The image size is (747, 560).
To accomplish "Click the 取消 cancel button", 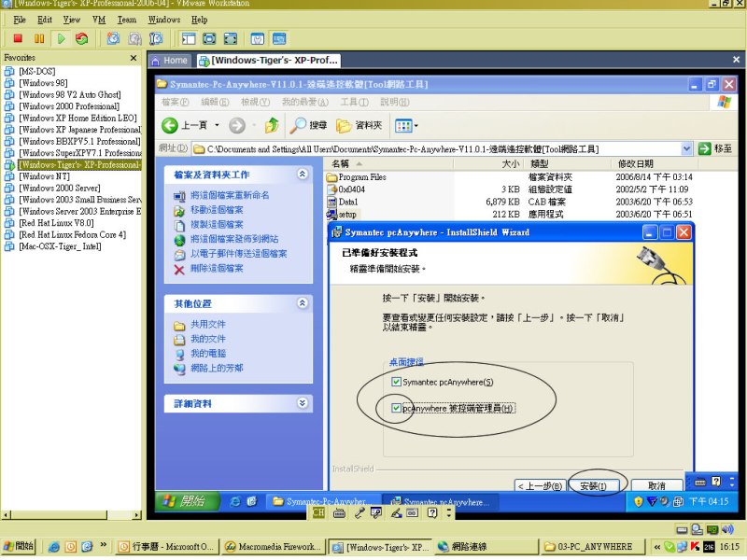I will pos(656,485).
